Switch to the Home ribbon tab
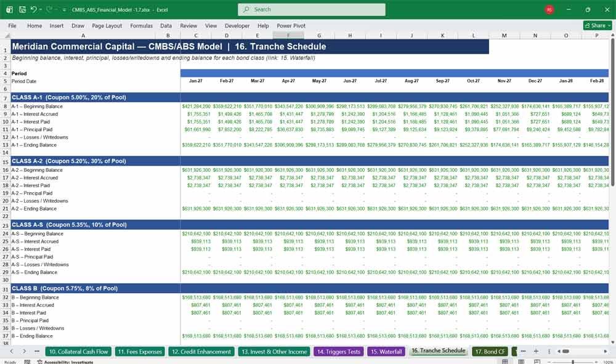This screenshot has height=364, width=616. coord(34,25)
